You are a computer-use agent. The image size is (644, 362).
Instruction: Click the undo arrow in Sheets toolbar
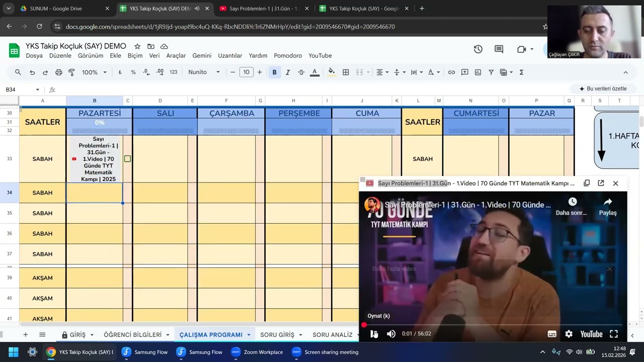(x=32, y=72)
